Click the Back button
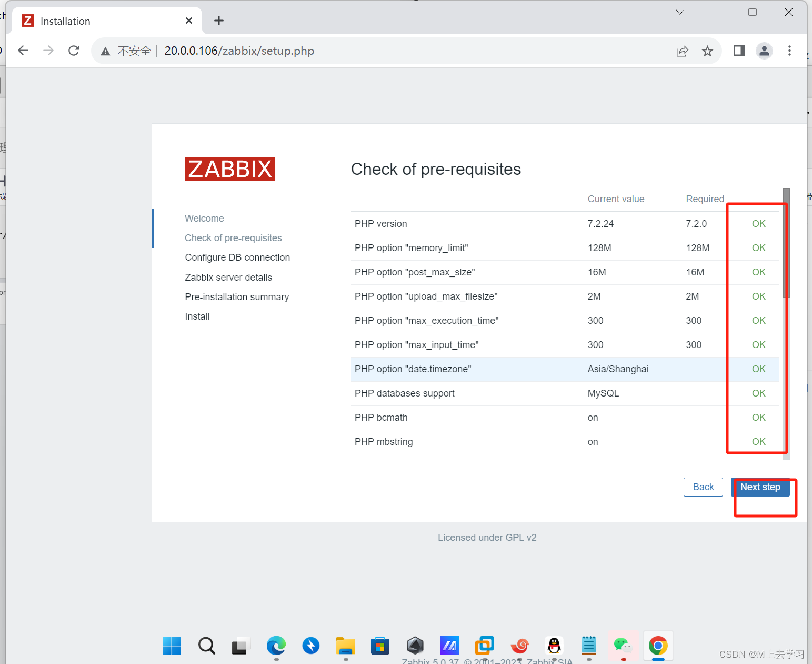Viewport: 812px width, 664px height. (x=703, y=487)
